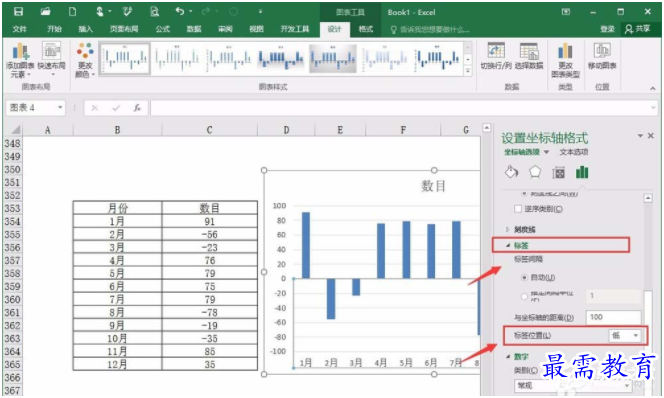Click the 登录 (Sign in) link

(607, 29)
